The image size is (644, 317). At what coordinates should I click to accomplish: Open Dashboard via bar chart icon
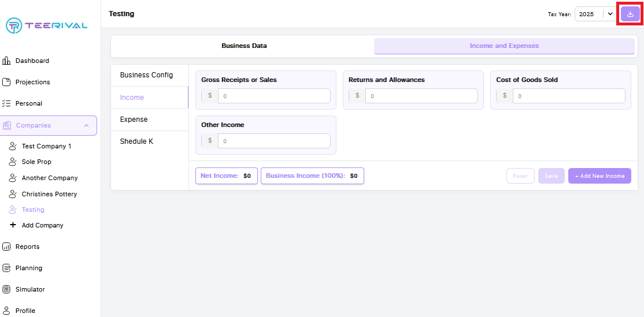6,61
